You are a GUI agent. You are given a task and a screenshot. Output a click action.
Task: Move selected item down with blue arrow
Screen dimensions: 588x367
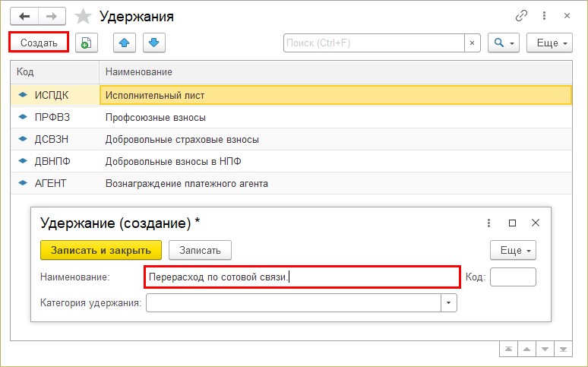(x=153, y=43)
